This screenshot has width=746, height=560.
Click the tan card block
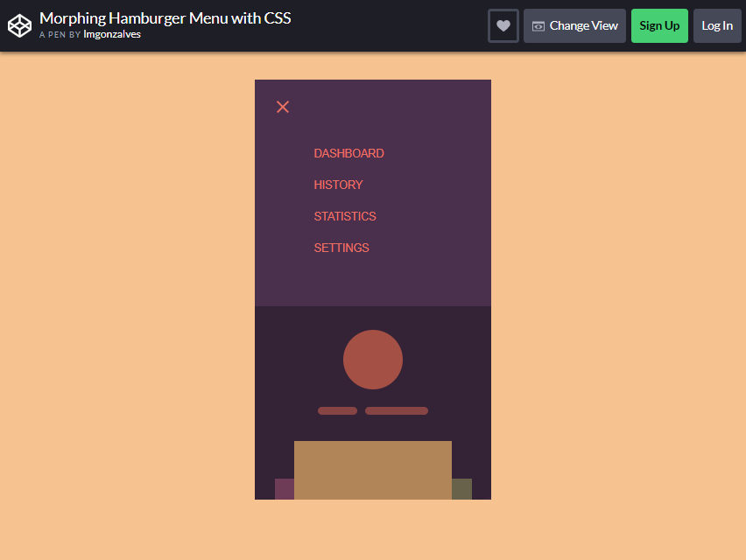373,470
